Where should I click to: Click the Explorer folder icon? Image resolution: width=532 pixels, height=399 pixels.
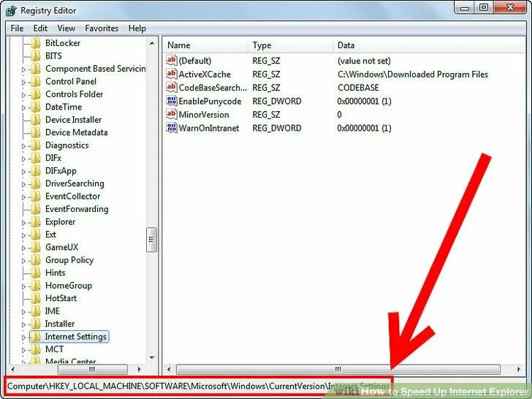coord(36,222)
